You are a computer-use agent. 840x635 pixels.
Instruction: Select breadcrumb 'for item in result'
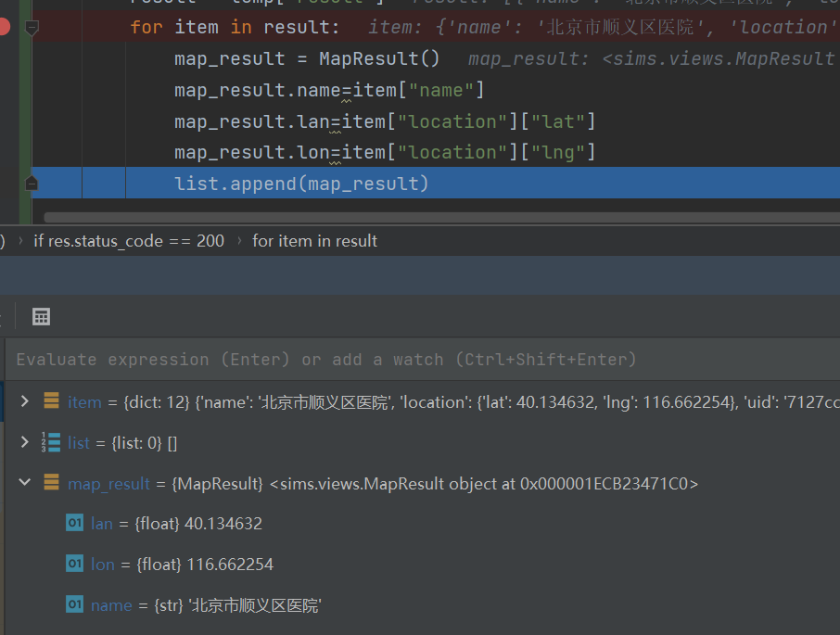point(314,241)
